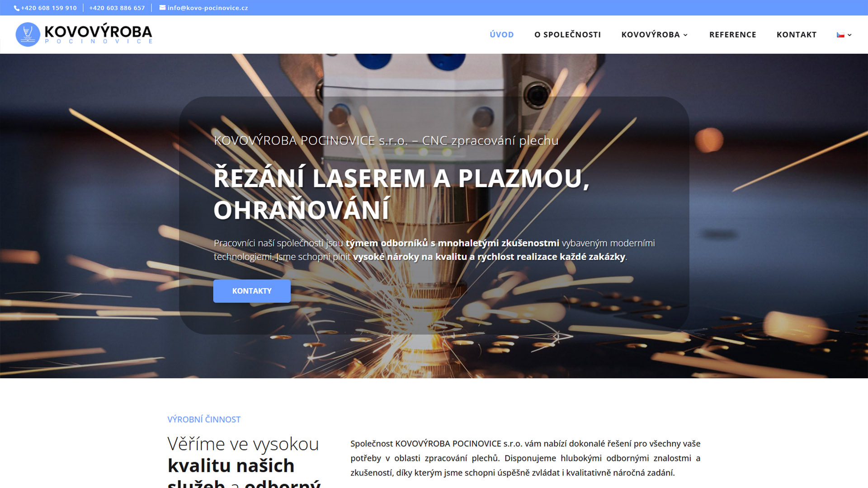Click phone number +420 603 886 657

117,8
